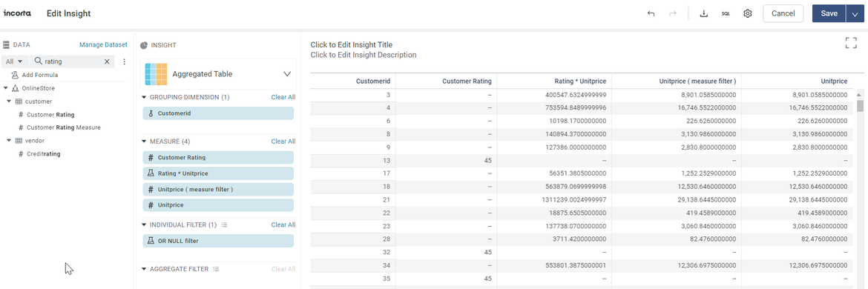Image resolution: width=868 pixels, height=289 pixels.
Task: Select Customer Rating Measure field
Action: pos(64,127)
